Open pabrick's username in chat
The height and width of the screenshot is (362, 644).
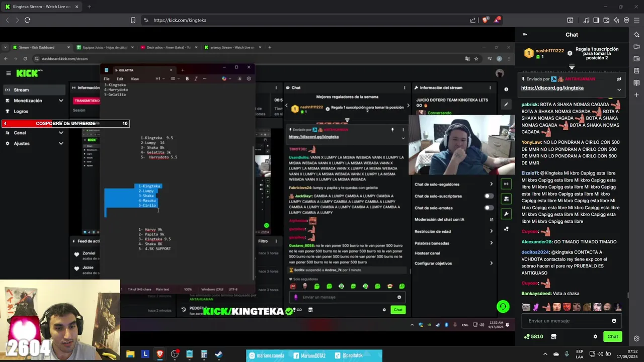coord(530,105)
